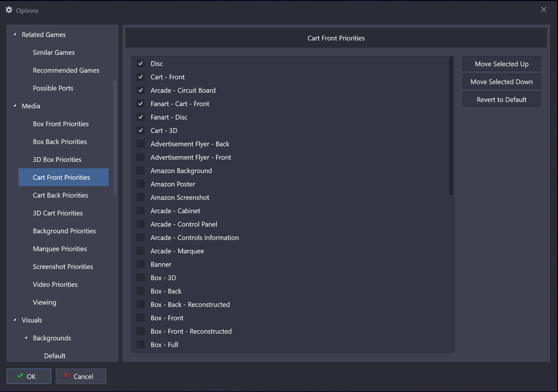
Task: Click Revert to Default button
Action: (x=502, y=99)
